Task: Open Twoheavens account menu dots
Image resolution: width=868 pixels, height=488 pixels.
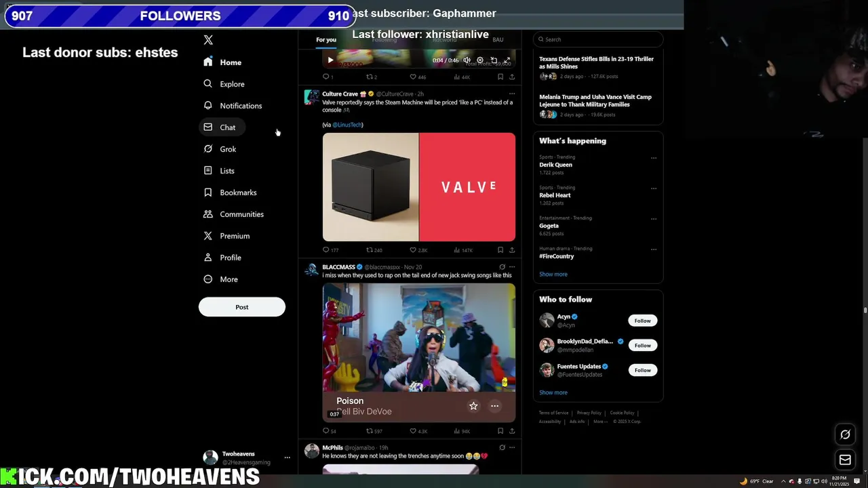Action: pyautogui.click(x=287, y=457)
